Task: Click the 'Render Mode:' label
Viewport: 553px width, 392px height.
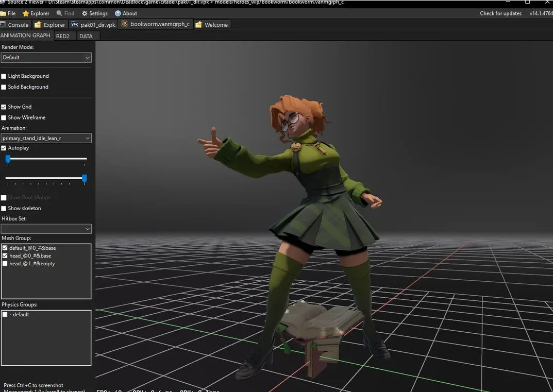Action: pyautogui.click(x=18, y=47)
